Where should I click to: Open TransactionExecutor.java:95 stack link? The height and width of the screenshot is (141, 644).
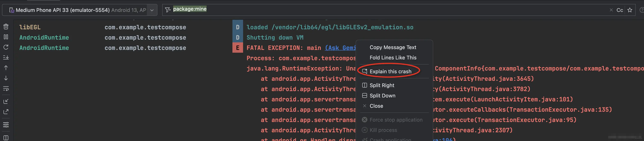[x=525, y=120]
